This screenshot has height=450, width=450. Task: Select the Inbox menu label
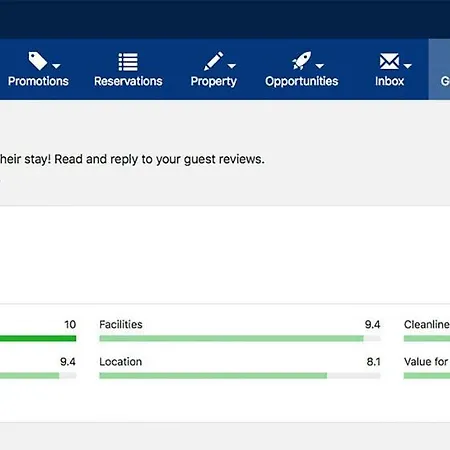389,81
